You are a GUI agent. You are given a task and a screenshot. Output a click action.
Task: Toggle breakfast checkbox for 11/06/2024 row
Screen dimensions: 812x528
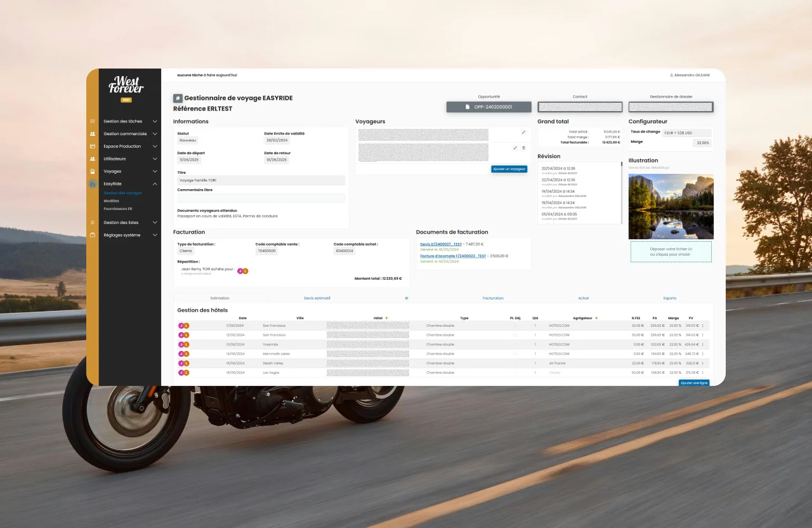tap(515, 326)
